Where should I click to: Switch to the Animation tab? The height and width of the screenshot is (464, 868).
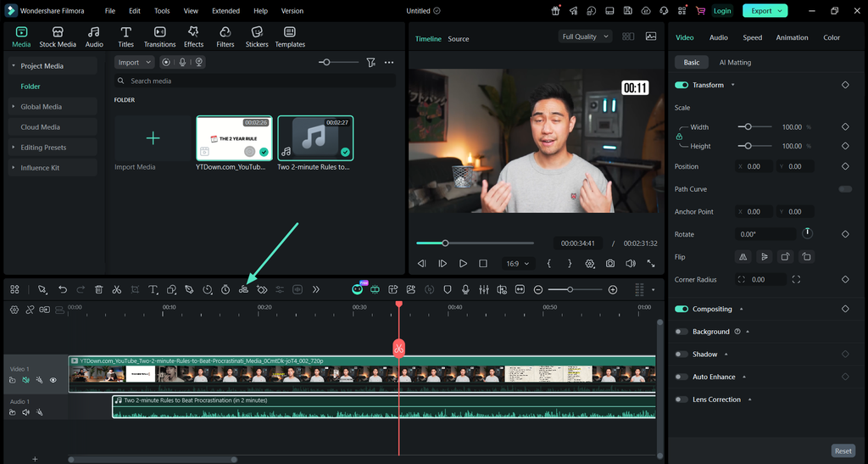point(792,37)
